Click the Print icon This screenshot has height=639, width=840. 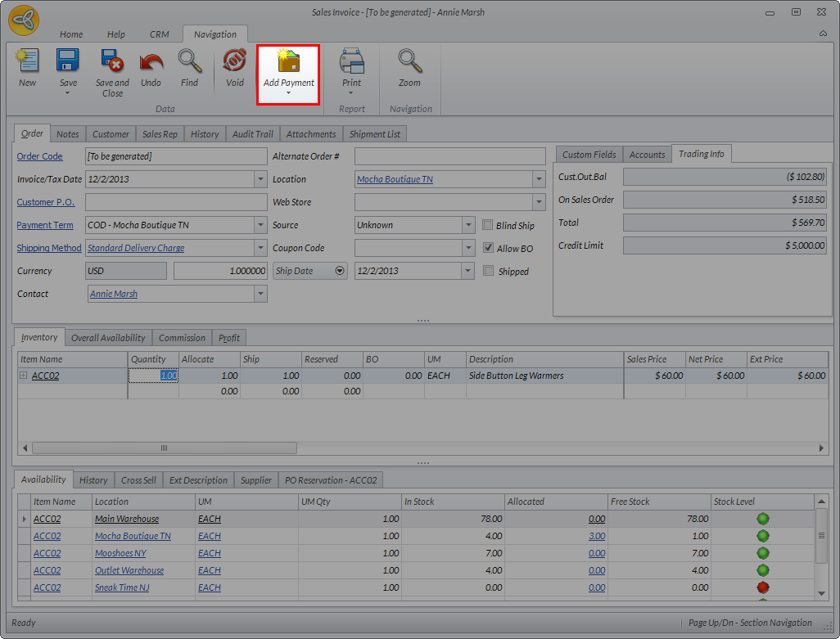tap(351, 62)
